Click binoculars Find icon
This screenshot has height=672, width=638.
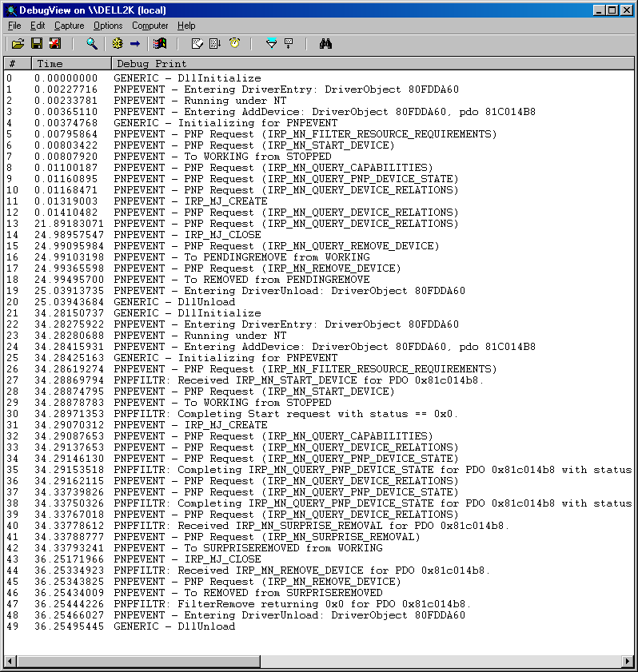pyautogui.click(x=325, y=43)
